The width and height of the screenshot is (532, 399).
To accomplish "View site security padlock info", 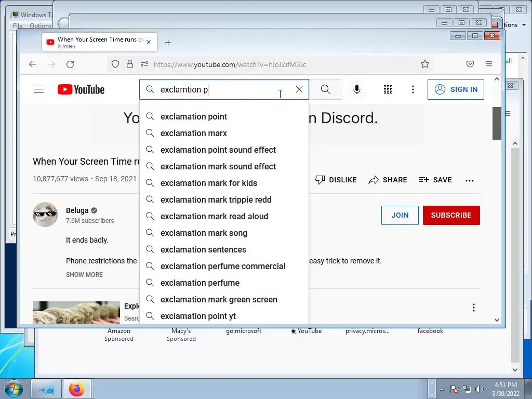I will coord(130,64).
